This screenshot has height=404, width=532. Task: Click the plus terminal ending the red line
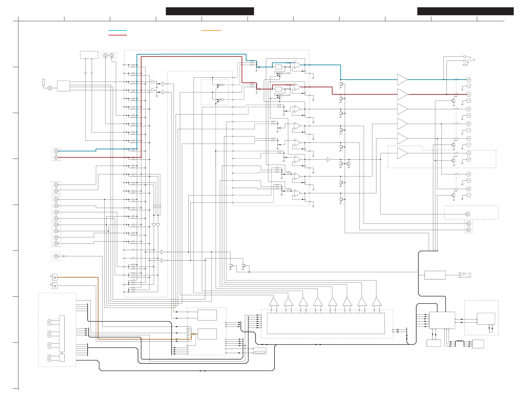469,94
